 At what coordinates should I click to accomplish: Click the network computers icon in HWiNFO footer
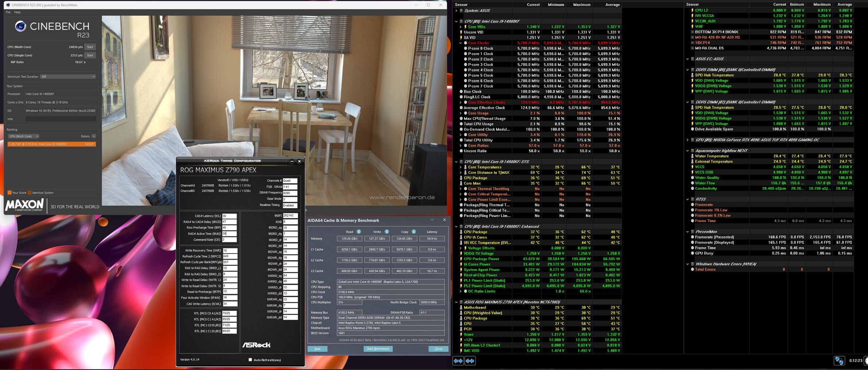coord(839,361)
